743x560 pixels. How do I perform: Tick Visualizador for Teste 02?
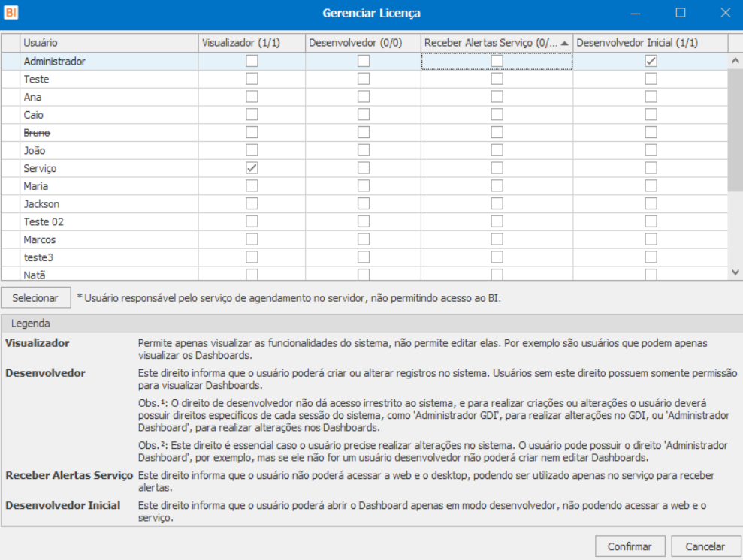(252, 221)
